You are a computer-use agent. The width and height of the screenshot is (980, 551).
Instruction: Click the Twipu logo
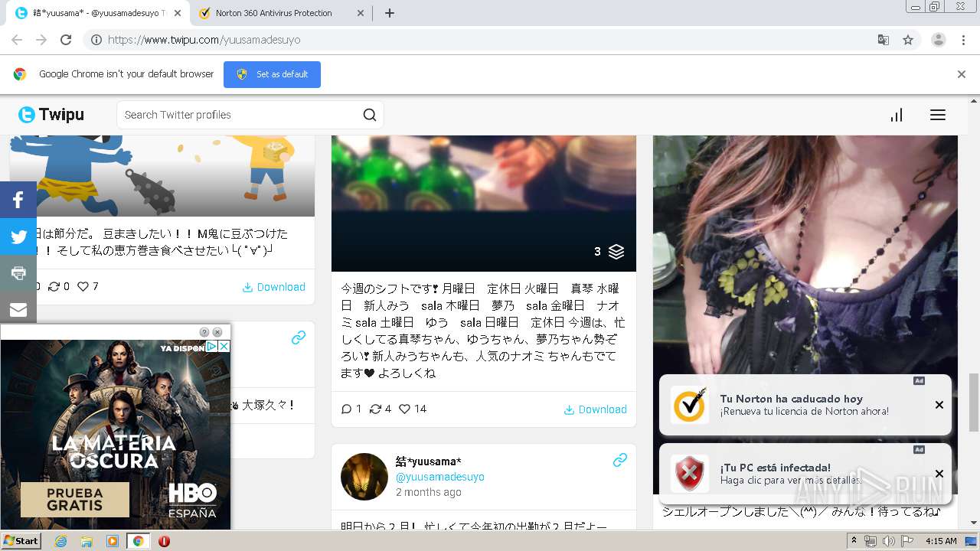click(51, 115)
